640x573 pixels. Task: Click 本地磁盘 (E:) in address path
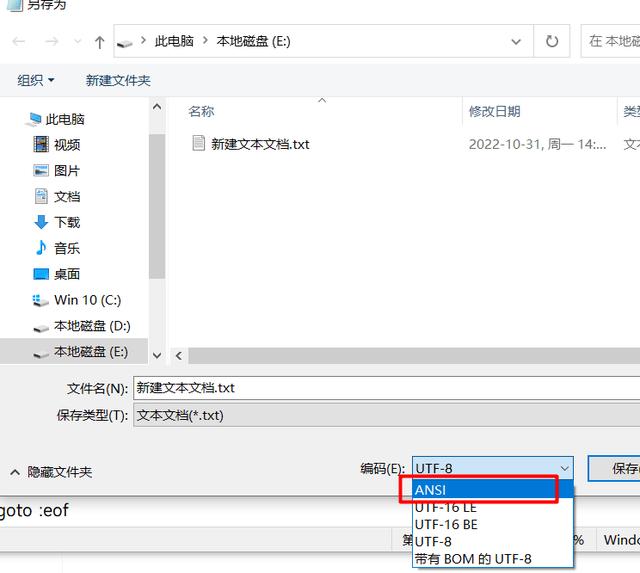pyautogui.click(x=253, y=41)
